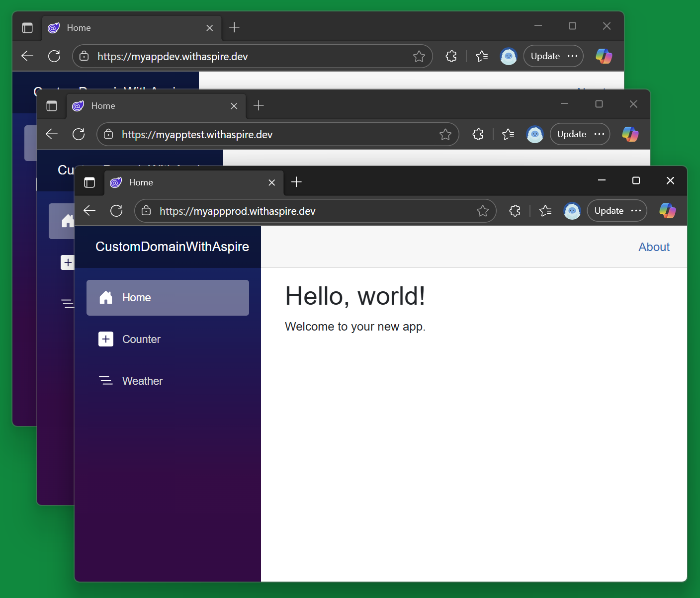Open Extensions in the myappprod window
700x598 pixels.
tap(515, 211)
